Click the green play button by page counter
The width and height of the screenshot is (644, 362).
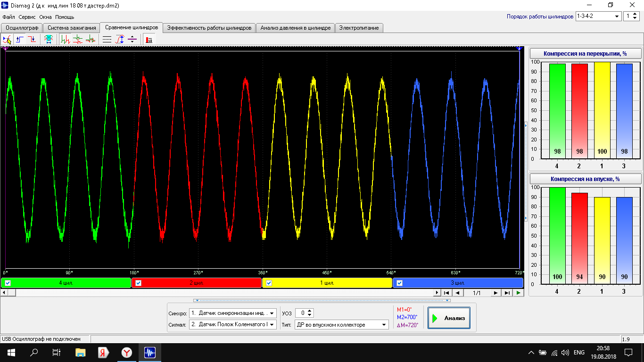(518, 293)
